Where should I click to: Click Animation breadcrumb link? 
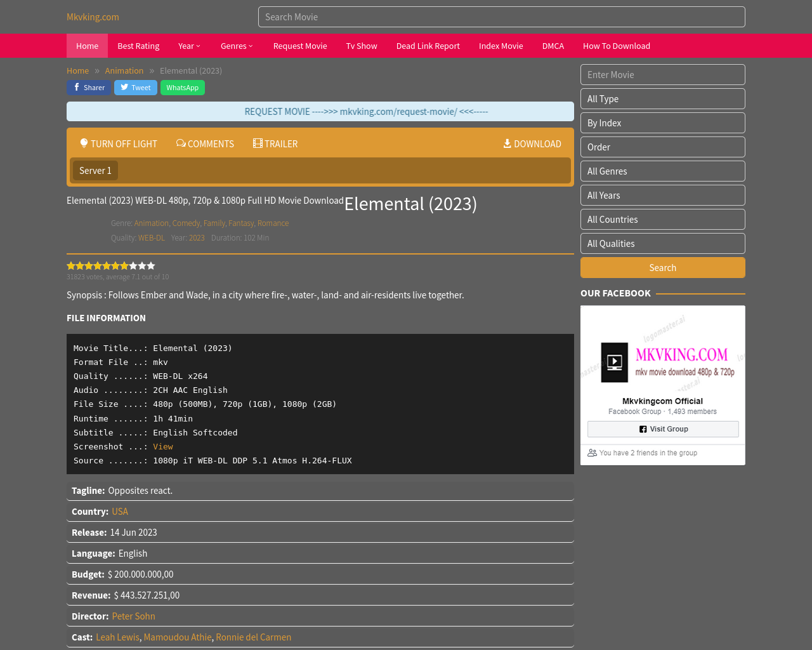[124, 70]
